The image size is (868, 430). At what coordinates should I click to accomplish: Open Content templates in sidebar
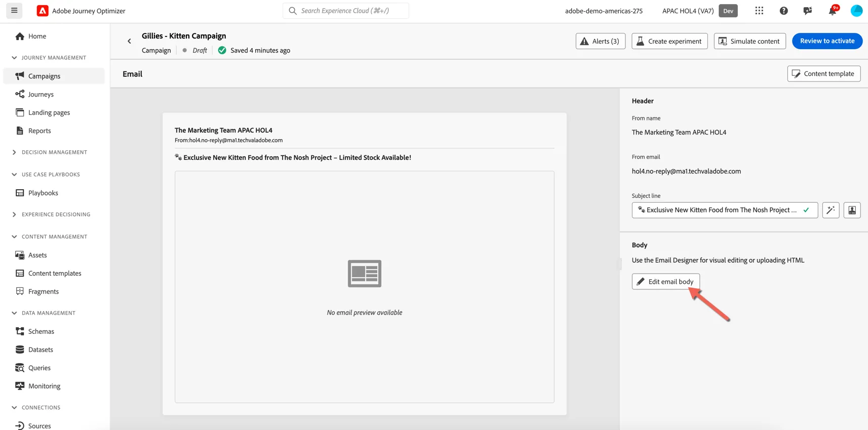54,273
